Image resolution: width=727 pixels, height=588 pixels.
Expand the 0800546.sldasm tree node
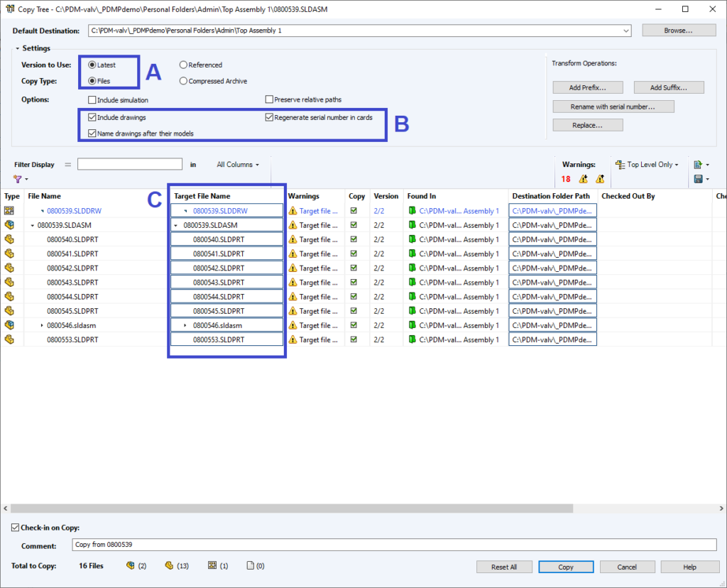42,325
